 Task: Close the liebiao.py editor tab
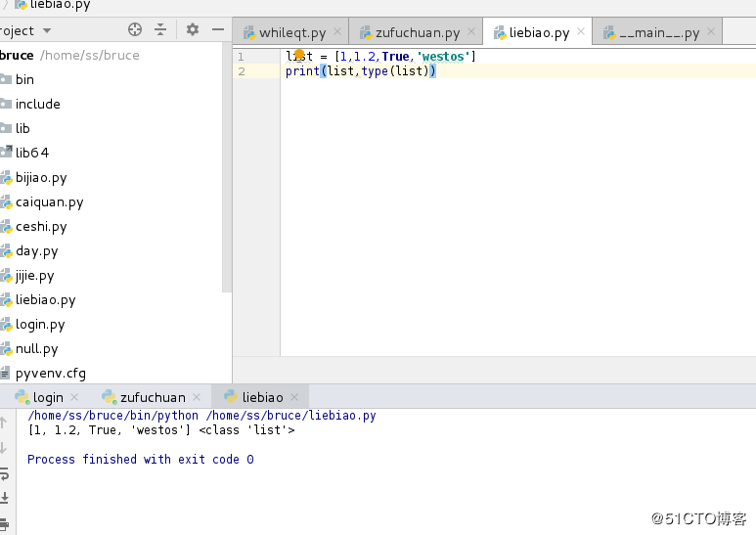(581, 31)
